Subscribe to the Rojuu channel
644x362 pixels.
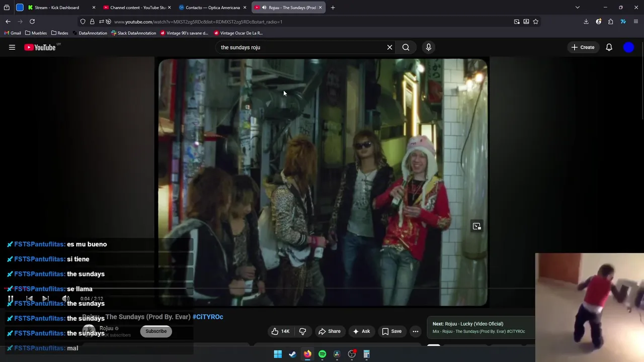pyautogui.click(x=156, y=331)
